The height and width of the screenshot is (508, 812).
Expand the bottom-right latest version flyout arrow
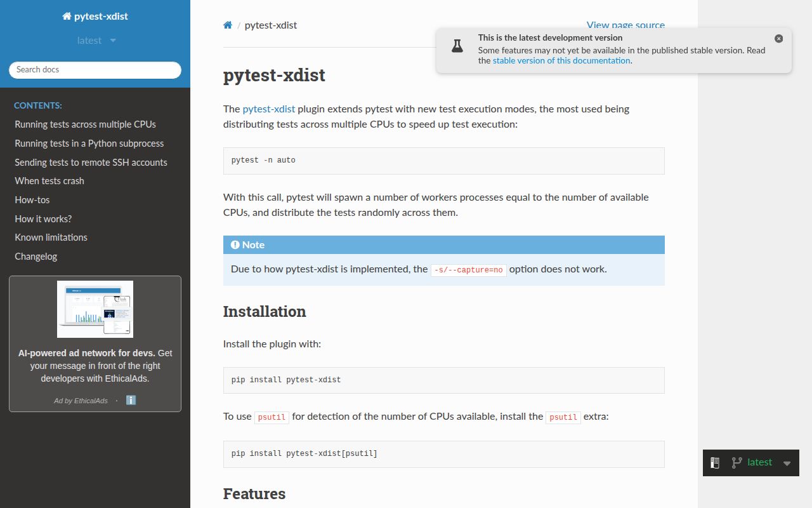[787, 464]
